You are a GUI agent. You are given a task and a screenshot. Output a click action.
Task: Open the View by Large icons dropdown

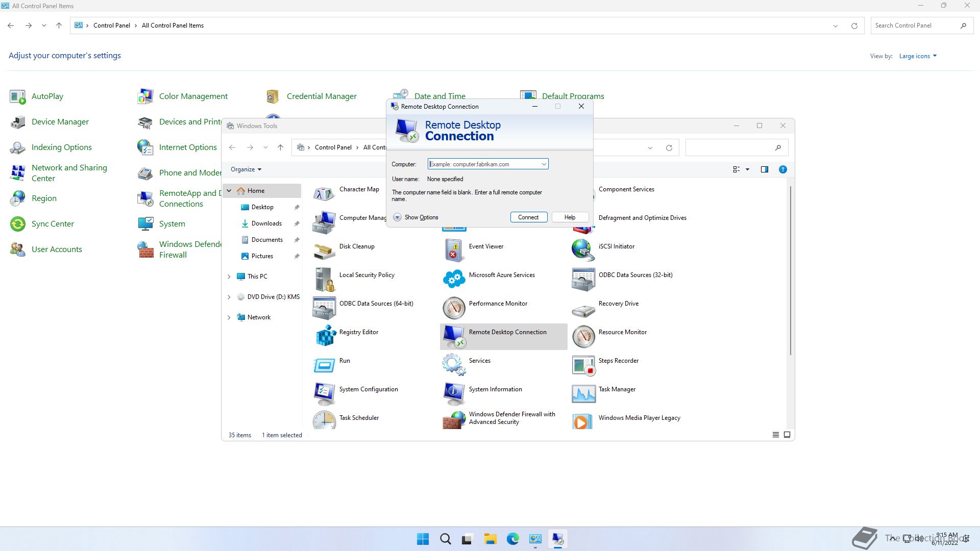point(917,56)
